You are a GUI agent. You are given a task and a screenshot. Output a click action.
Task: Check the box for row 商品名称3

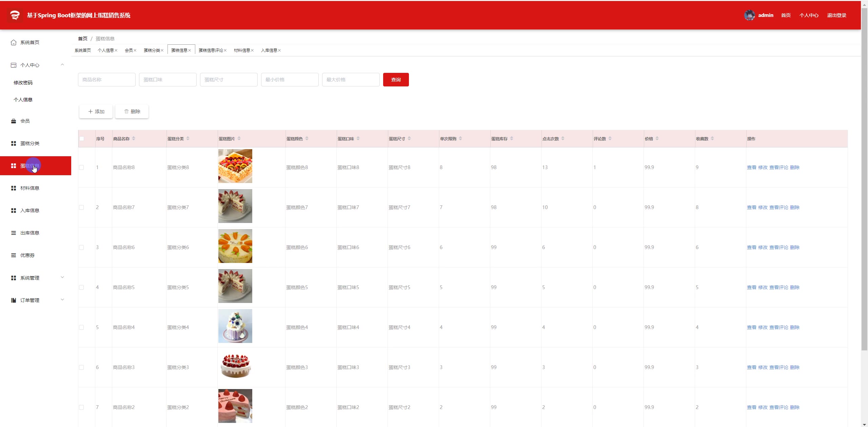click(81, 367)
